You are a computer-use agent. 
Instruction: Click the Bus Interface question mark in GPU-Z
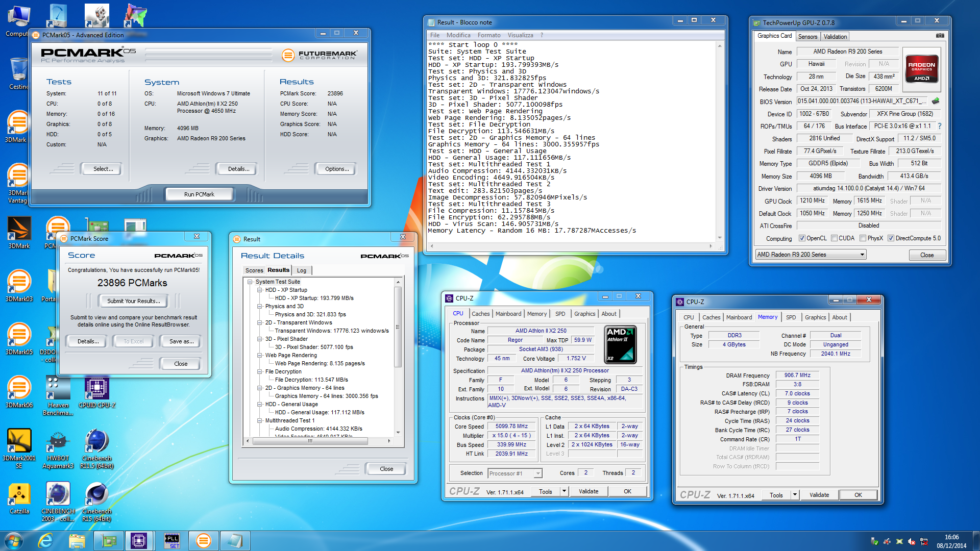pos(940,126)
